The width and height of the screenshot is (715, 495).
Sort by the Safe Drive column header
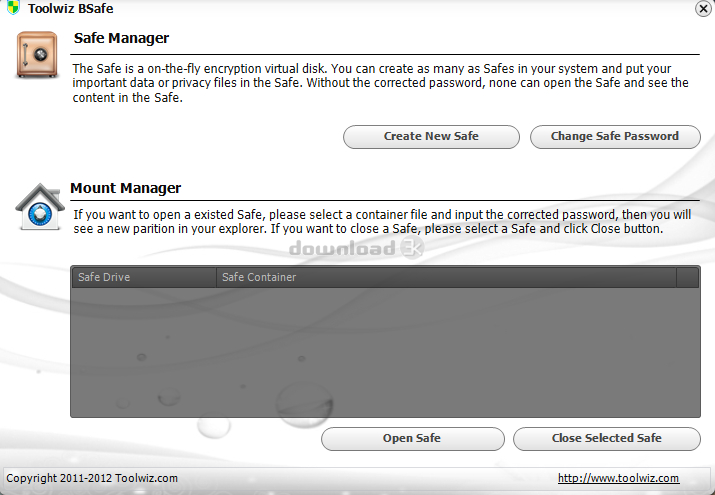144,277
